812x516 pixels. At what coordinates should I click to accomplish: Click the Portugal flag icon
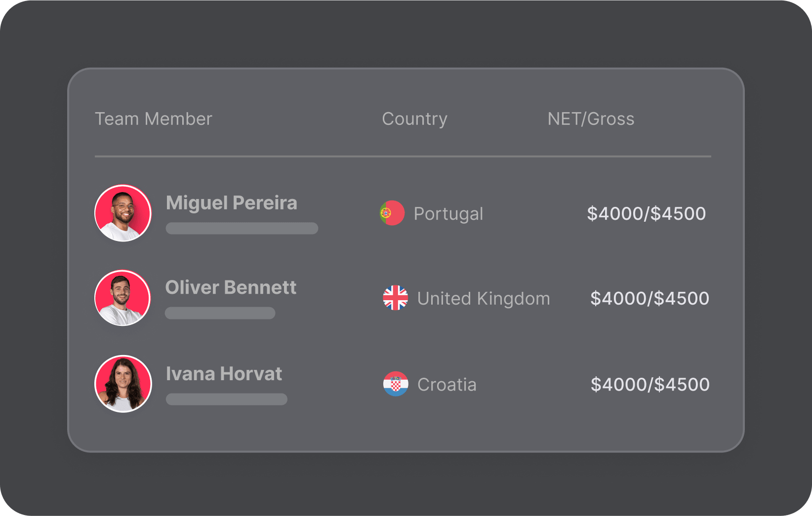pos(392,213)
